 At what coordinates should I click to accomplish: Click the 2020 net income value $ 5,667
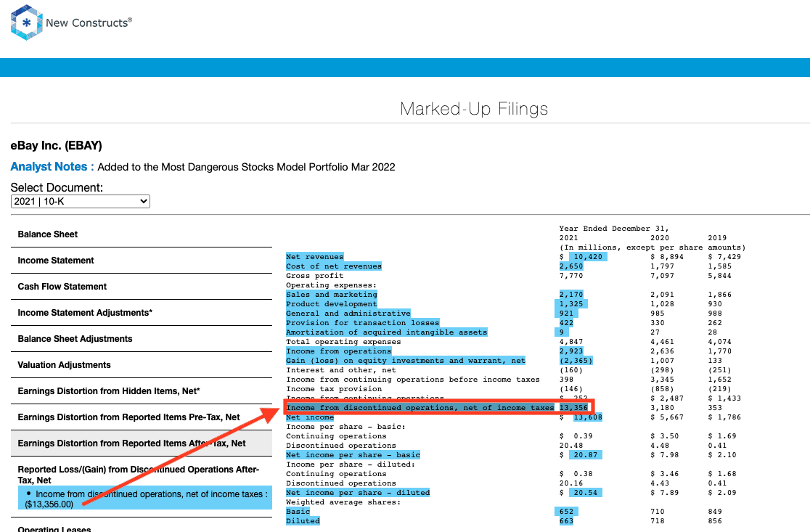[x=667, y=417]
